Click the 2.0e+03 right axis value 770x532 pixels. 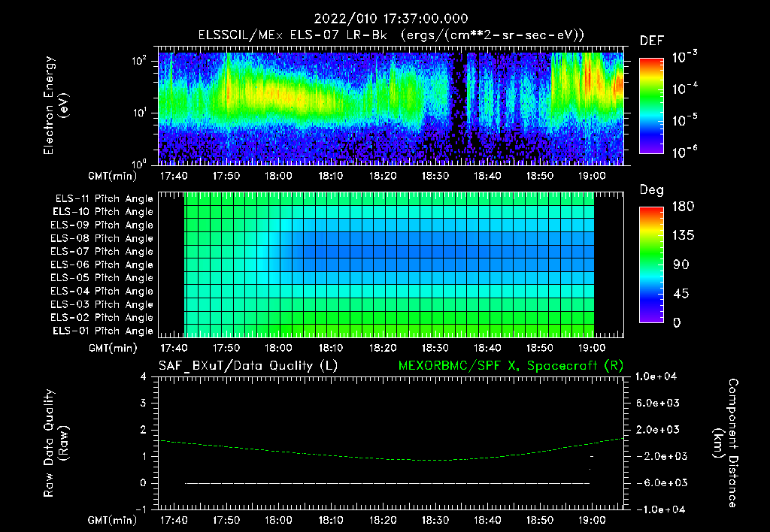(657, 429)
